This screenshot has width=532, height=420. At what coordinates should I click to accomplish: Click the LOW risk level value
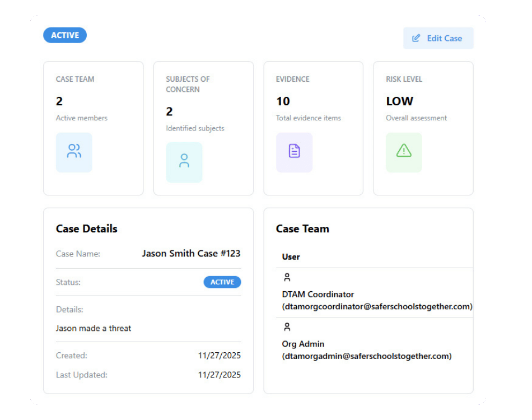click(x=399, y=101)
